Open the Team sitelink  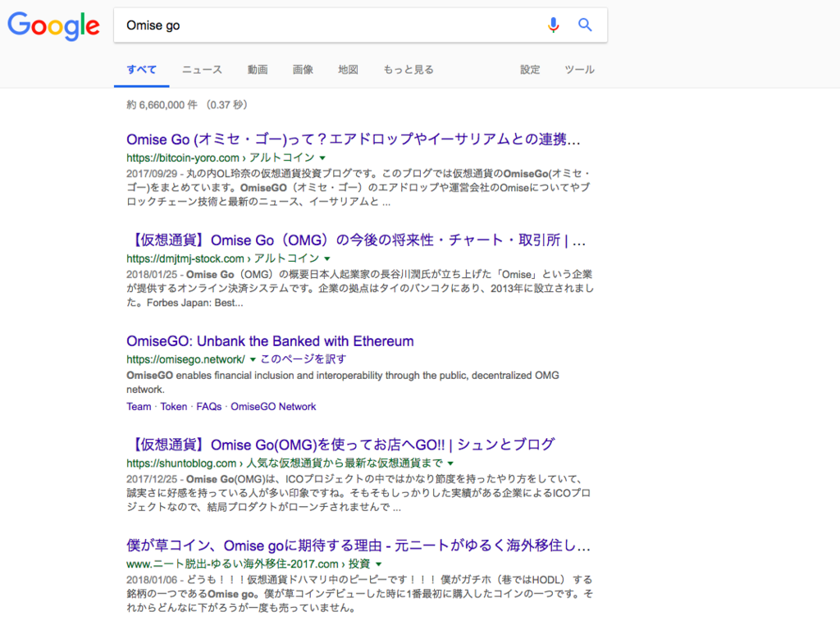tap(139, 407)
